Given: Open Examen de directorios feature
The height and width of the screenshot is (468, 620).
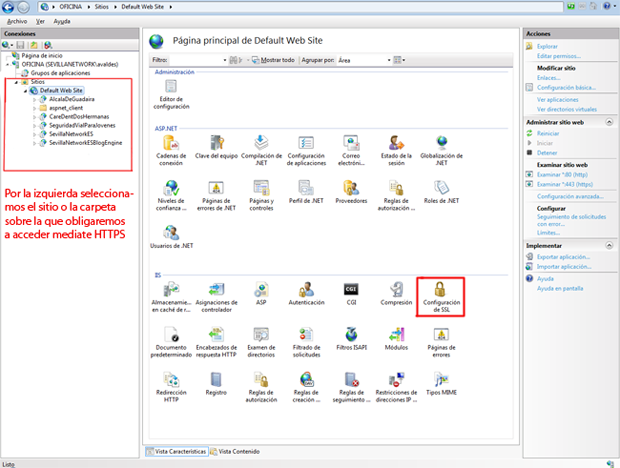Looking at the screenshot, I should (261, 342).
